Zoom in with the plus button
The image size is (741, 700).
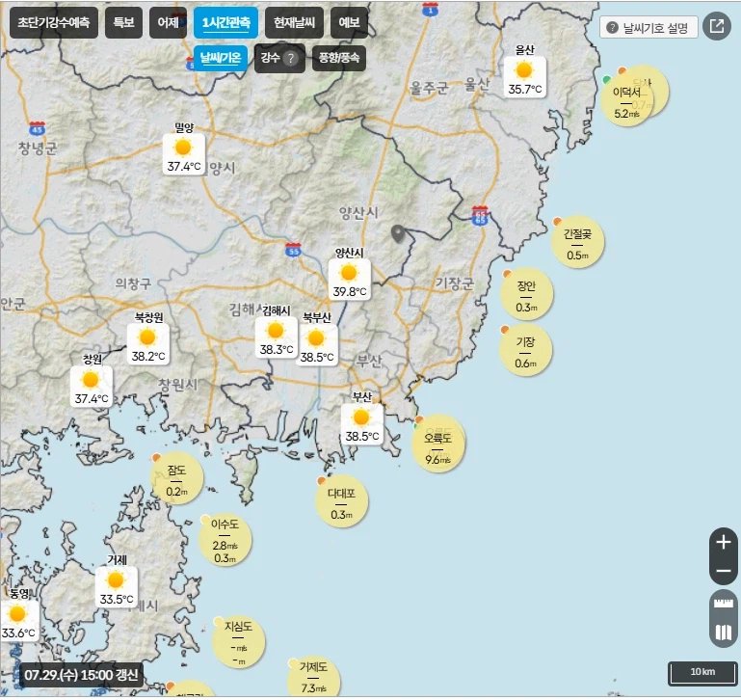click(x=724, y=542)
